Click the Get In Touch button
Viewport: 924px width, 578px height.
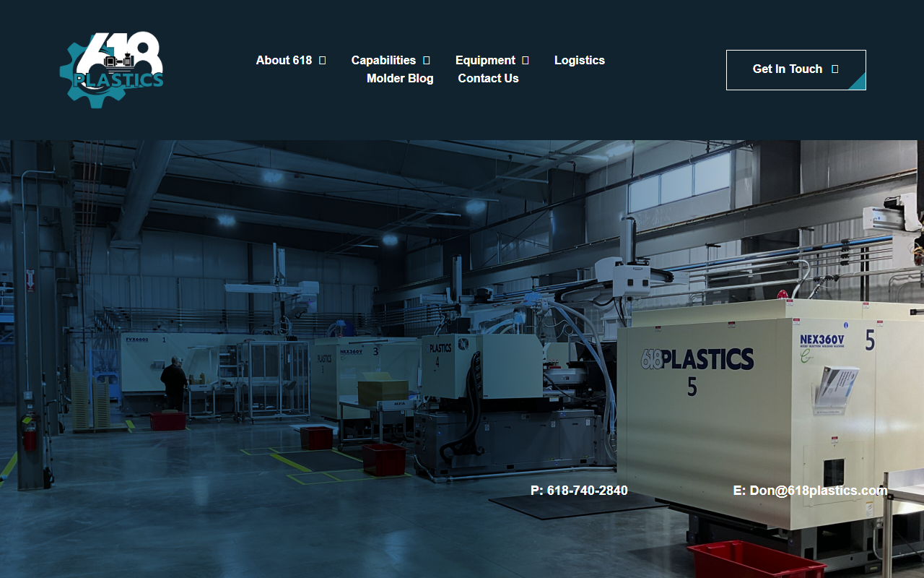pyautogui.click(x=796, y=69)
